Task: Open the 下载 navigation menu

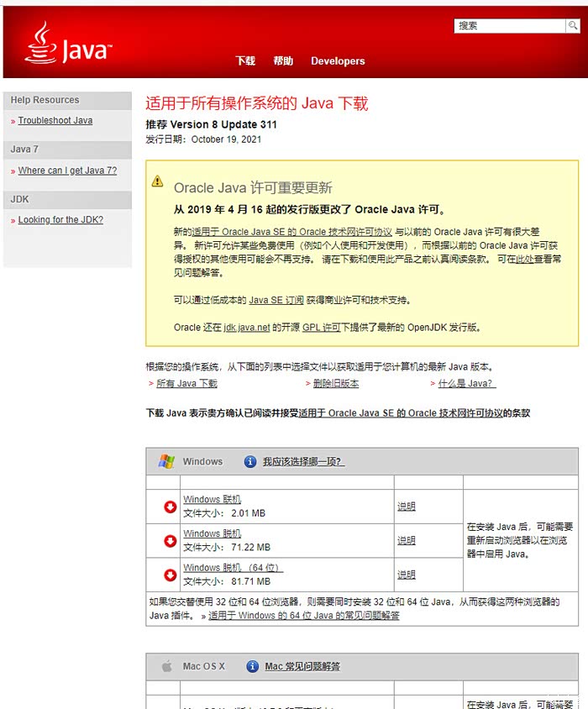Action: 245,61
